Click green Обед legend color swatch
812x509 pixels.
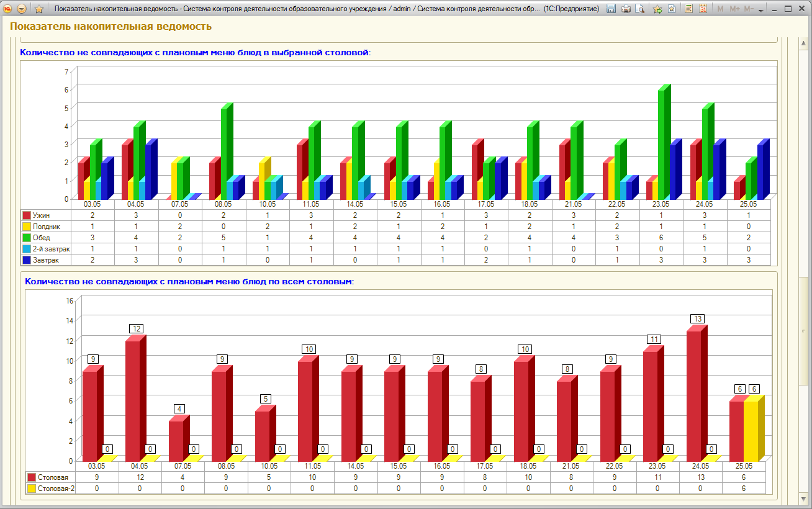tap(27, 238)
